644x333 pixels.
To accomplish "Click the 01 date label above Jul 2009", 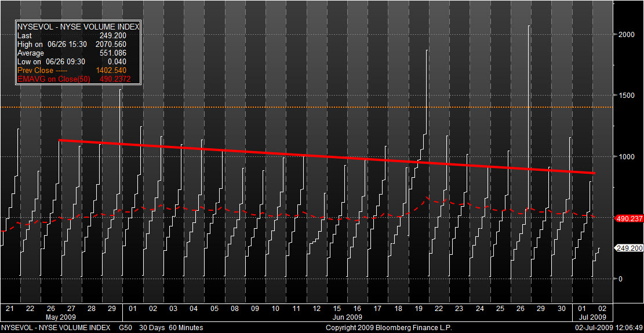I will point(581,308).
